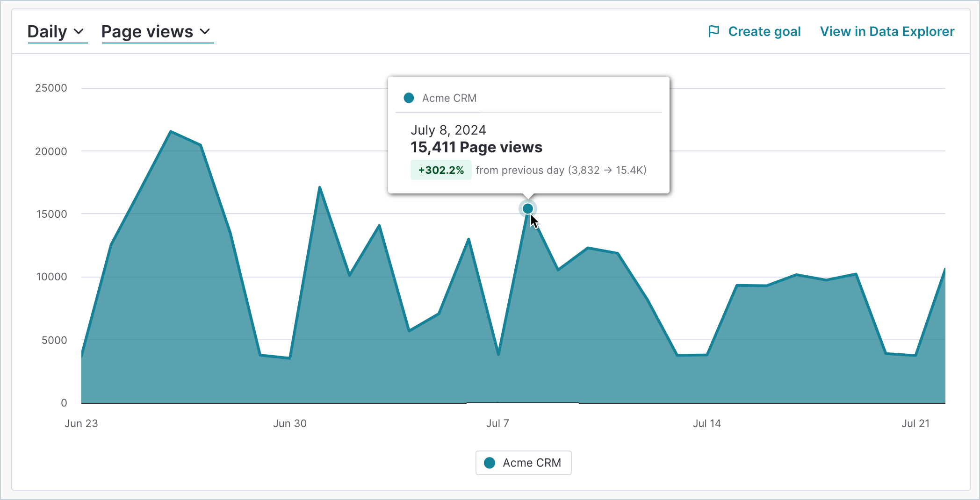This screenshot has width=980, height=500.
Task: Click the 20000 y-axis label
Action: [x=51, y=151]
